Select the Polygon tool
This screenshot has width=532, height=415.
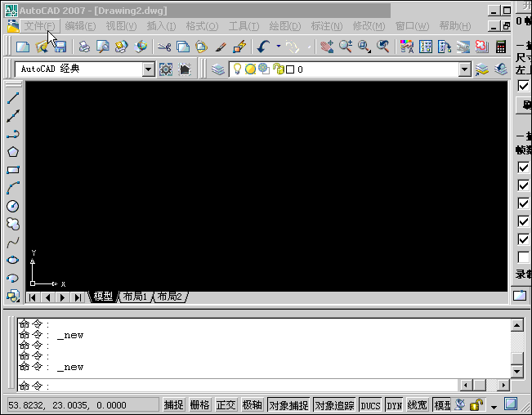(13, 152)
